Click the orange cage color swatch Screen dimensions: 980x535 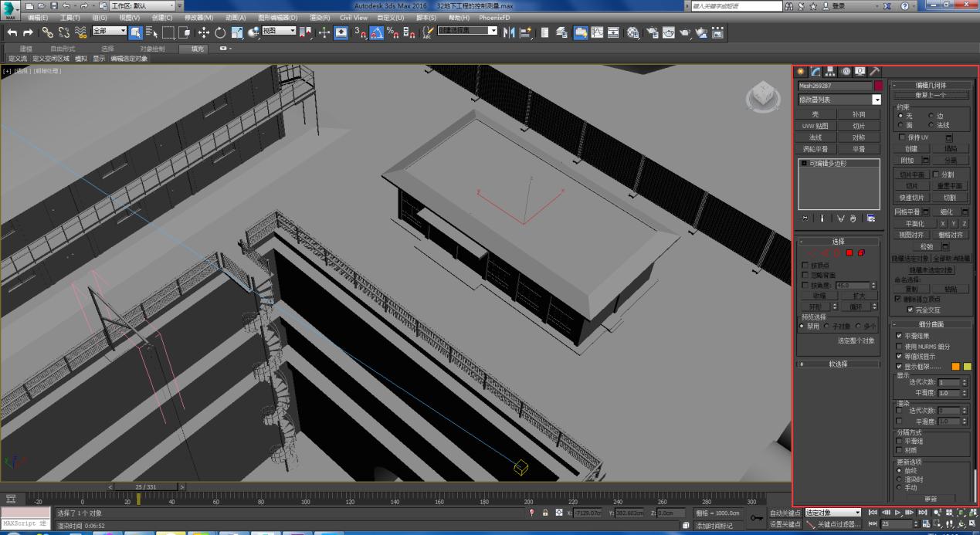click(x=955, y=367)
